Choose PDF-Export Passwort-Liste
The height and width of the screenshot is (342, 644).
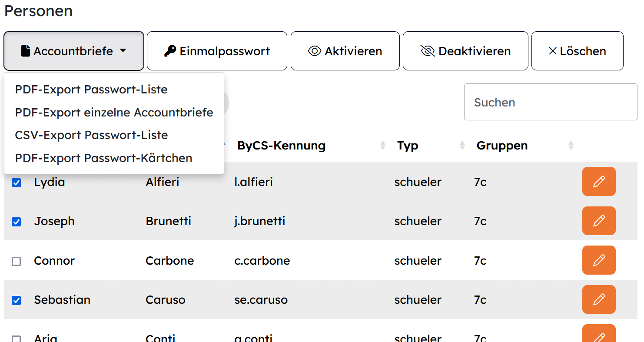coord(91,90)
